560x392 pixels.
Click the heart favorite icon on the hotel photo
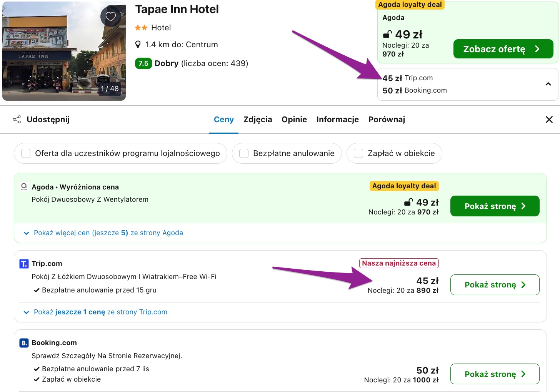pos(110,17)
